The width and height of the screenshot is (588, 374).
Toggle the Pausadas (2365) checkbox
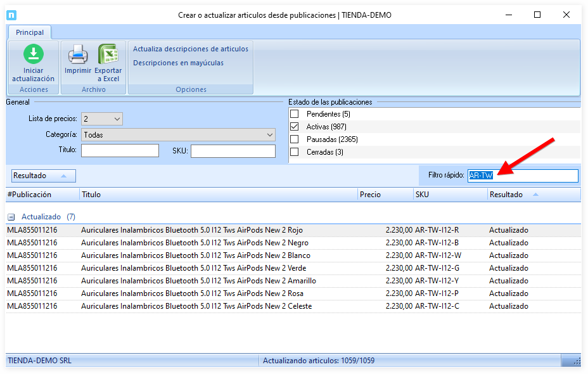tap(294, 139)
